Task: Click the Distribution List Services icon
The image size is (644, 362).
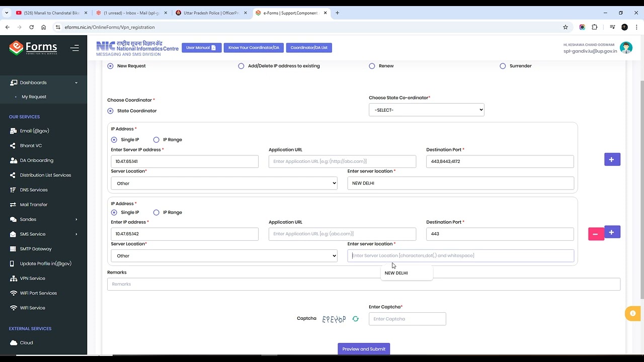Action: [x=13, y=175]
